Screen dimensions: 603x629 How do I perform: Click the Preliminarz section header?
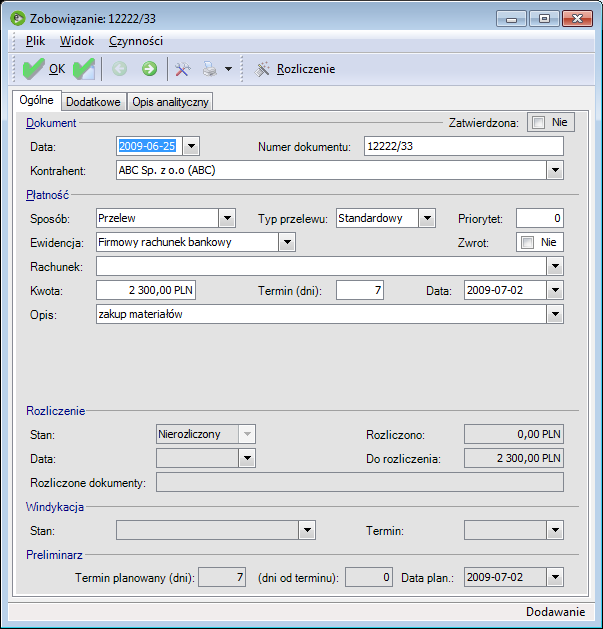coord(54,555)
